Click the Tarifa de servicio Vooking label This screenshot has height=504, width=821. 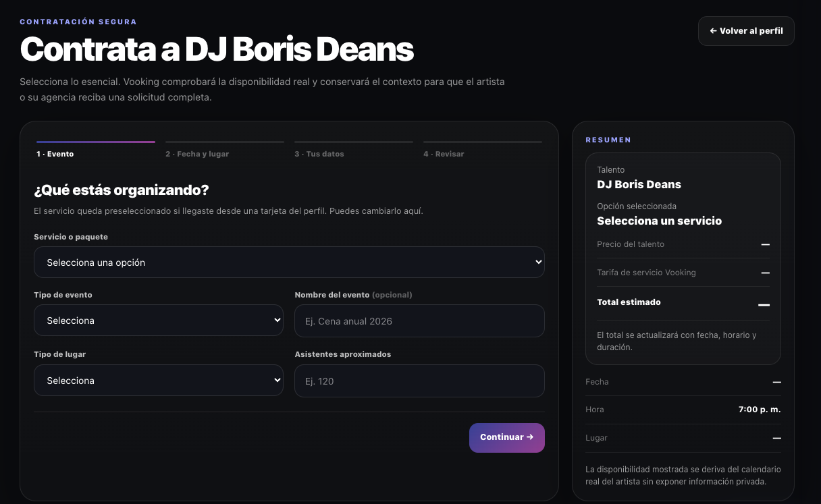pos(646,273)
